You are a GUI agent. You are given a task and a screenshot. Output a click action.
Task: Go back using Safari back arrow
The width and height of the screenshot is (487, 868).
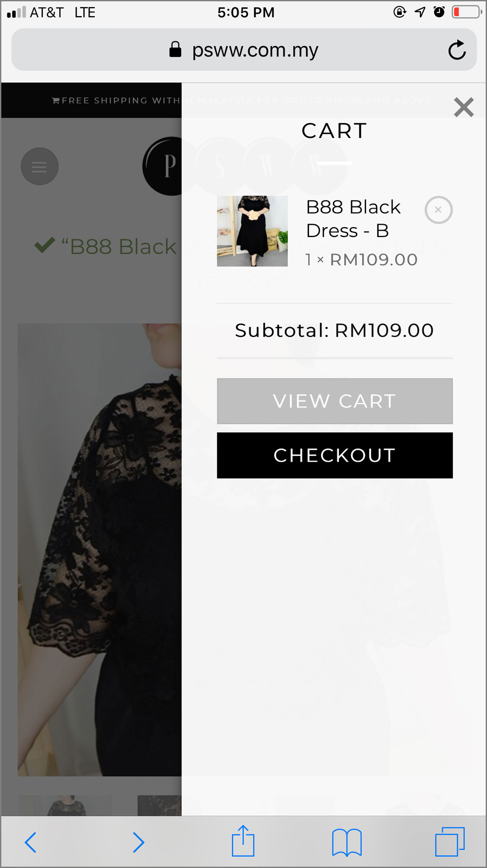click(x=31, y=842)
